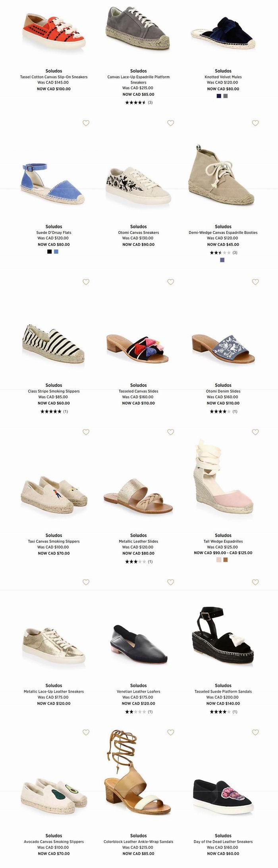The width and height of the screenshot is (278, 868).
Task: Favorite Avocado Canvas Smoking Slippers heart
Action: pos(86,732)
